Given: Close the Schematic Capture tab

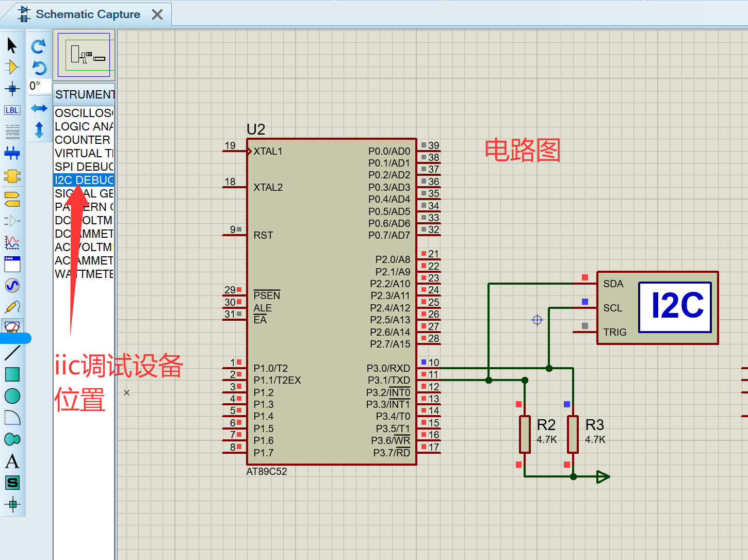Looking at the screenshot, I should click(157, 14).
